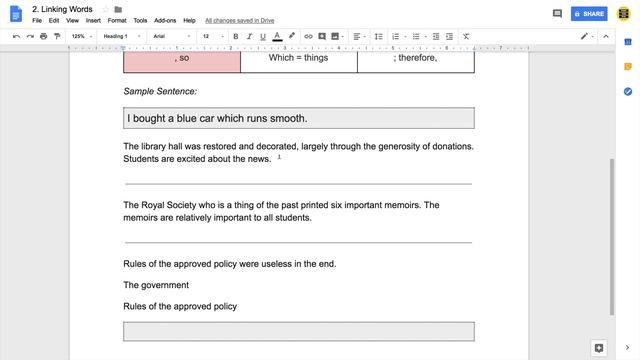
Task: Click the 'Sample Sentence:' italic text
Action: tap(160, 91)
